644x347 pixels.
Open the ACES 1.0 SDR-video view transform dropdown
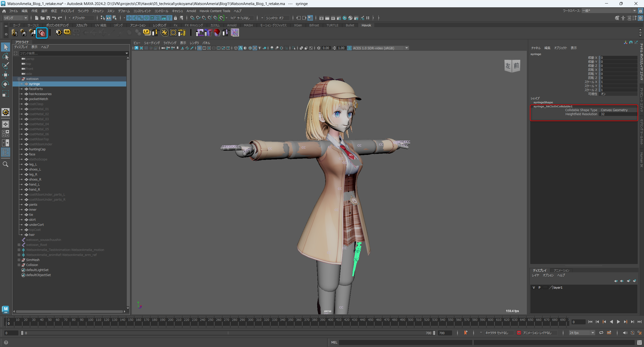380,48
